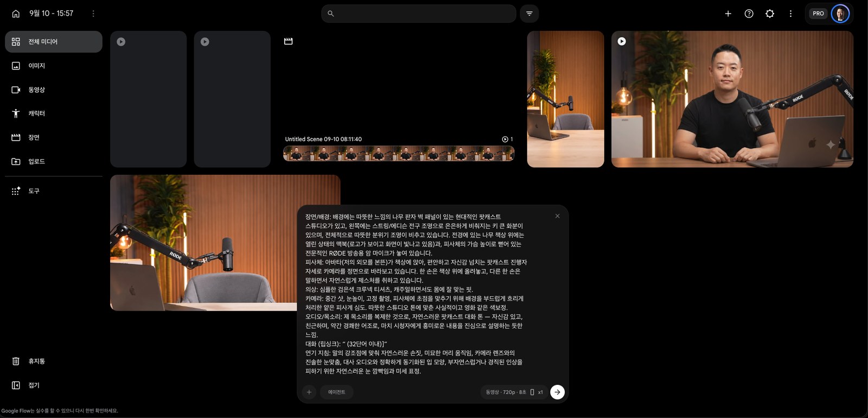Click the 에이전트 agent chip
The width and height of the screenshot is (868, 418).
[x=336, y=392]
